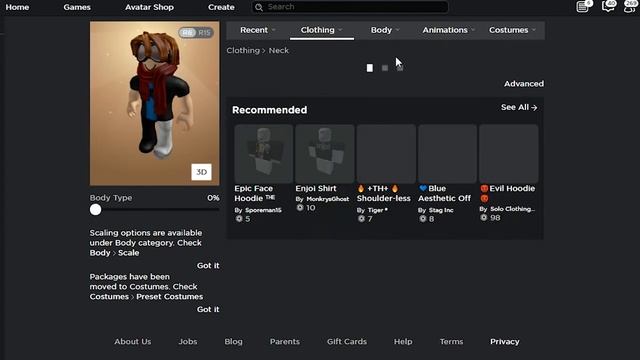
Task: Open the Help footer link
Action: pos(403,342)
